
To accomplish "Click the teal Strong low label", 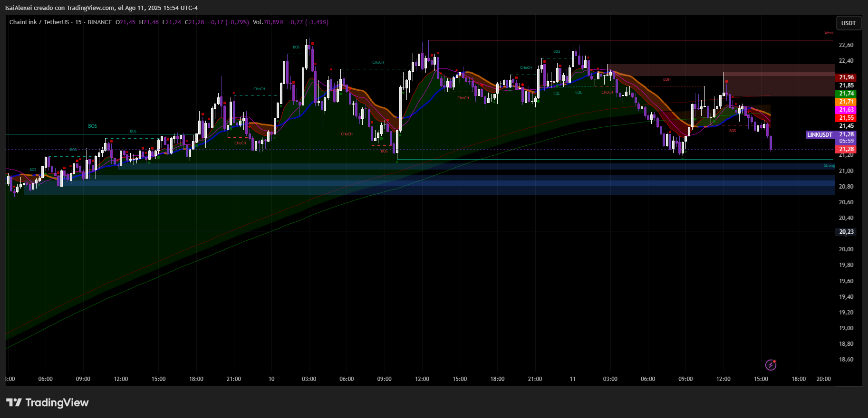I will click(x=829, y=166).
